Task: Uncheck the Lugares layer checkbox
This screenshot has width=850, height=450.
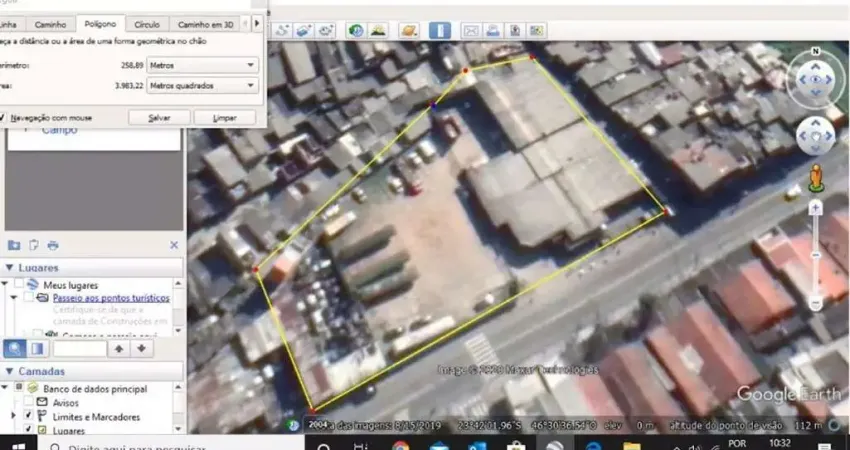Action: 28,429
